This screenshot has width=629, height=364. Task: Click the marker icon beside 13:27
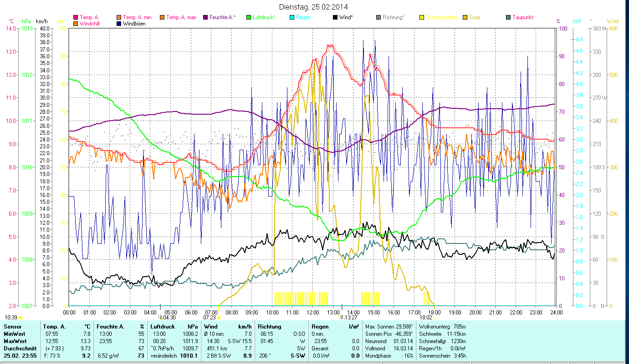343,317
